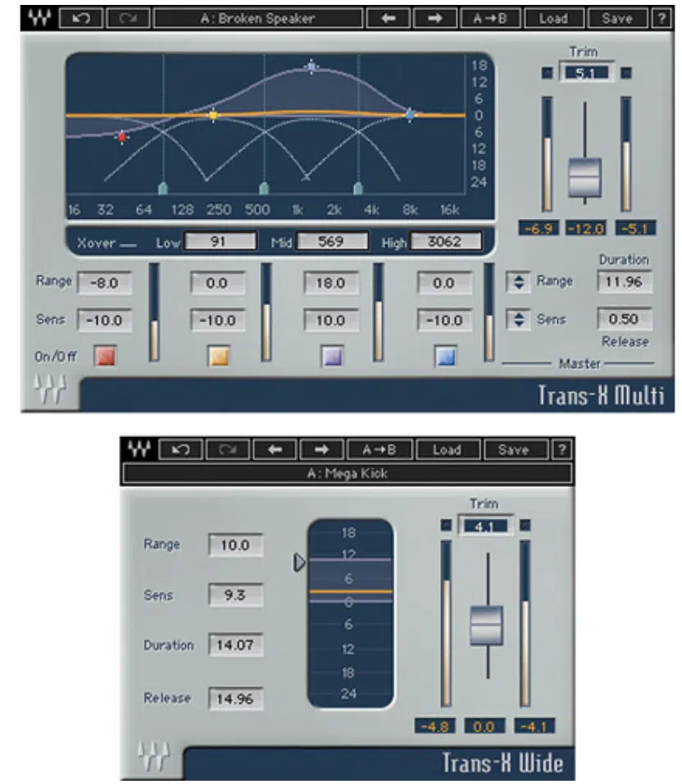Go to next preset in Trans-X Multi
Screen dimensions: 682x784
point(434,19)
